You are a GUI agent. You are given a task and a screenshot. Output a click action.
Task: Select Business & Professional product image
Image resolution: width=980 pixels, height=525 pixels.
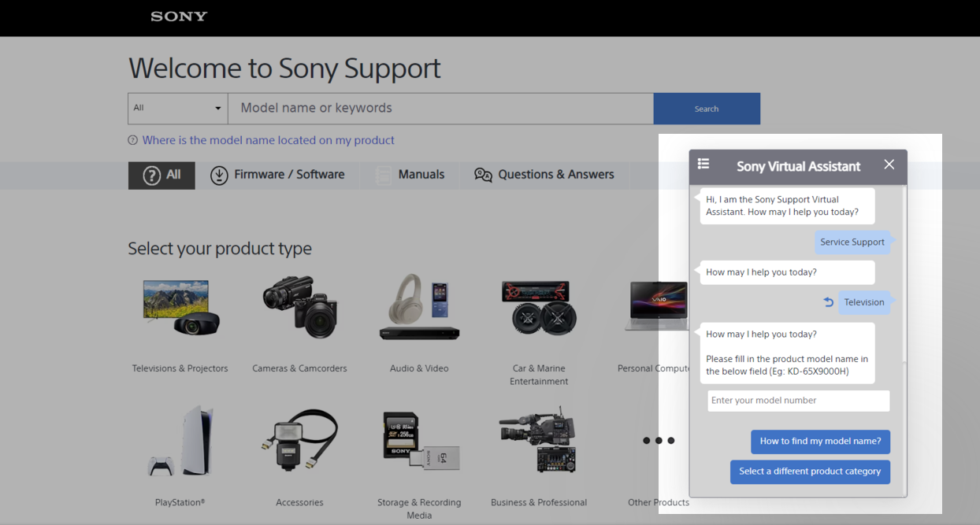[x=539, y=441]
